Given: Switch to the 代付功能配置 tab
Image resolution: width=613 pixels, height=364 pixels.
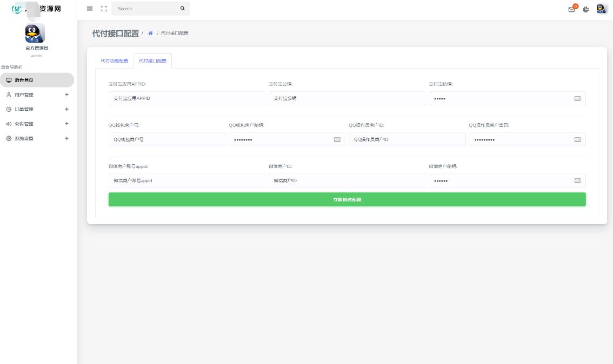Looking at the screenshot, I should point(115,60).
